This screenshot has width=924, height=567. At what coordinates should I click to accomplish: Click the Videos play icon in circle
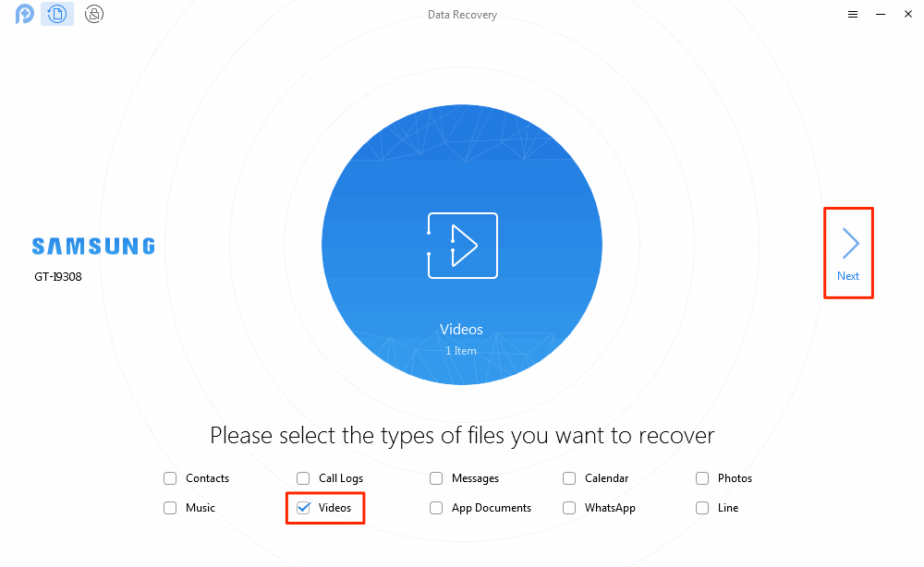pos(463,246)
